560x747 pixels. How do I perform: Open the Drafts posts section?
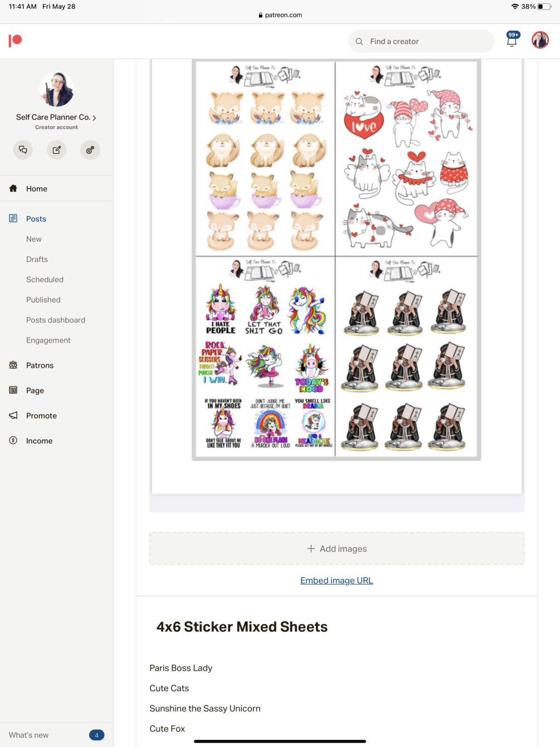pyautogui.click(x=37, y=260)
